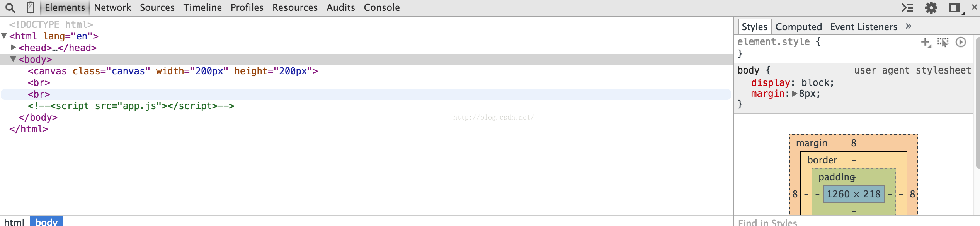Collapse the html element node

(4, 36)
